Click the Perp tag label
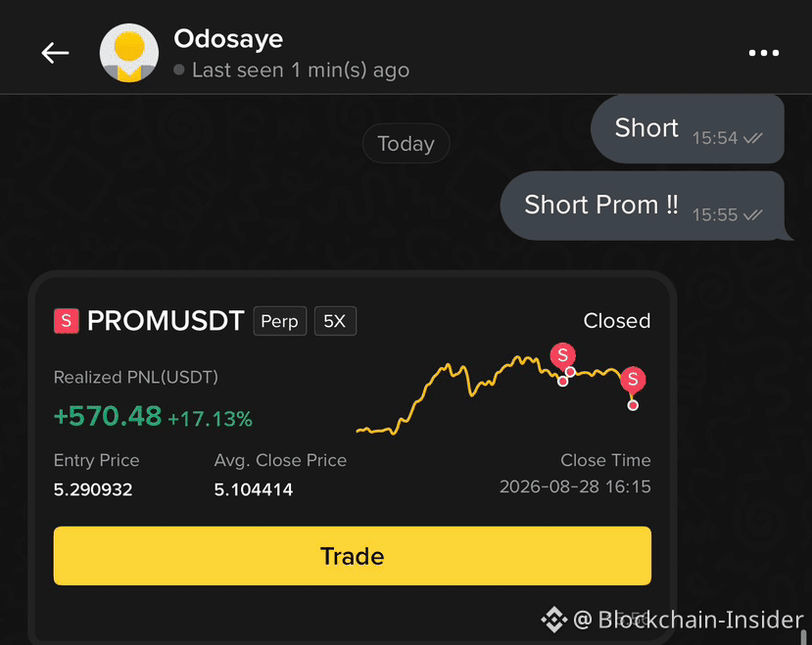This screenshot has width=812, height=645. click(279, 321)
